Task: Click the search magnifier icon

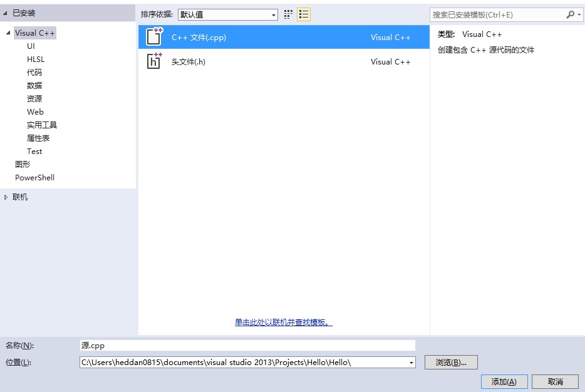Action: point(570,14)
